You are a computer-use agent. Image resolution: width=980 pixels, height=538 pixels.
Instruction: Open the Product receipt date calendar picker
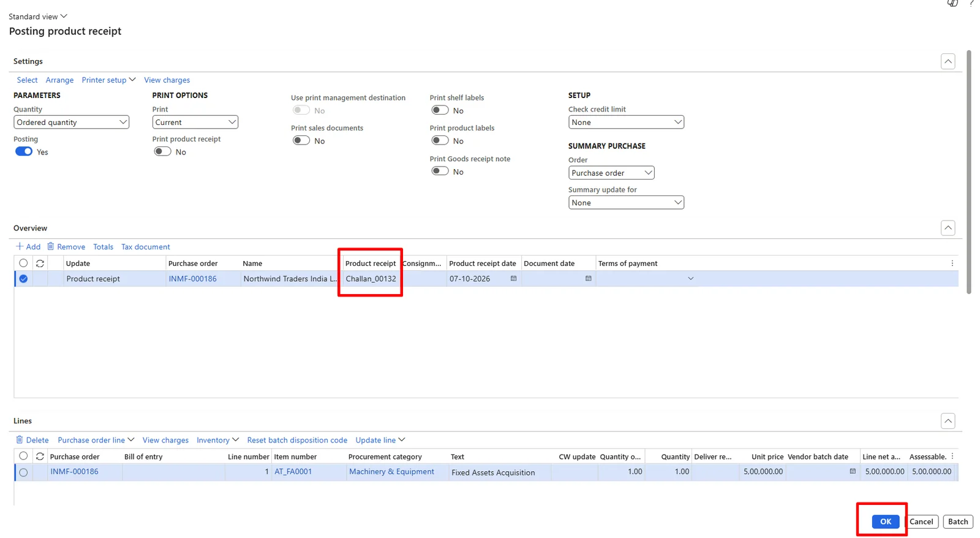pyautogui.click(x=513, y=279)
